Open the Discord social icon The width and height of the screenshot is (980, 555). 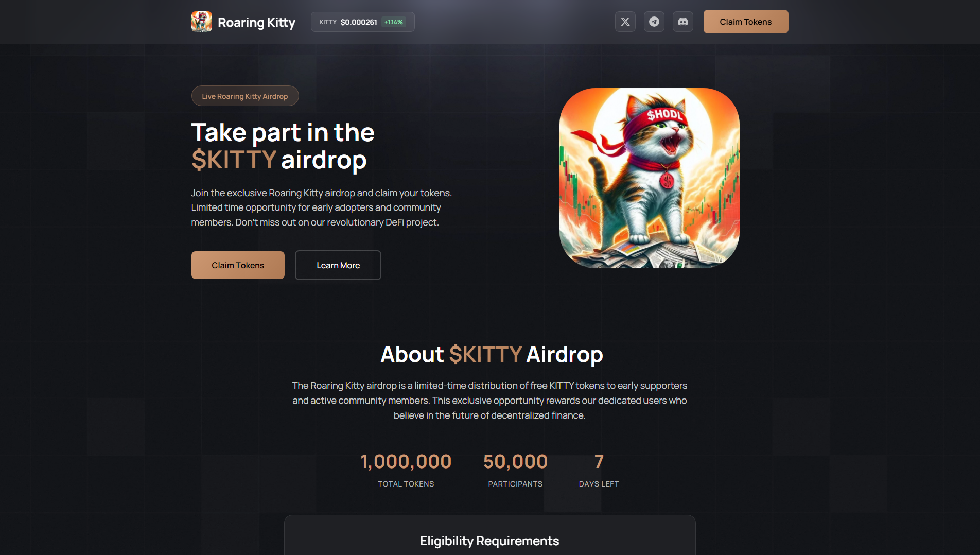682,22
